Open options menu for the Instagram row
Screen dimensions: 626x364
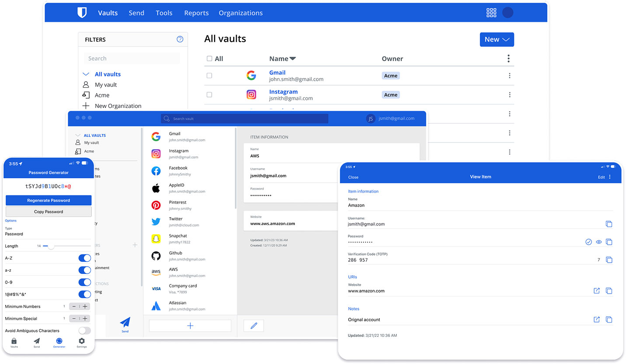(510, 95)
